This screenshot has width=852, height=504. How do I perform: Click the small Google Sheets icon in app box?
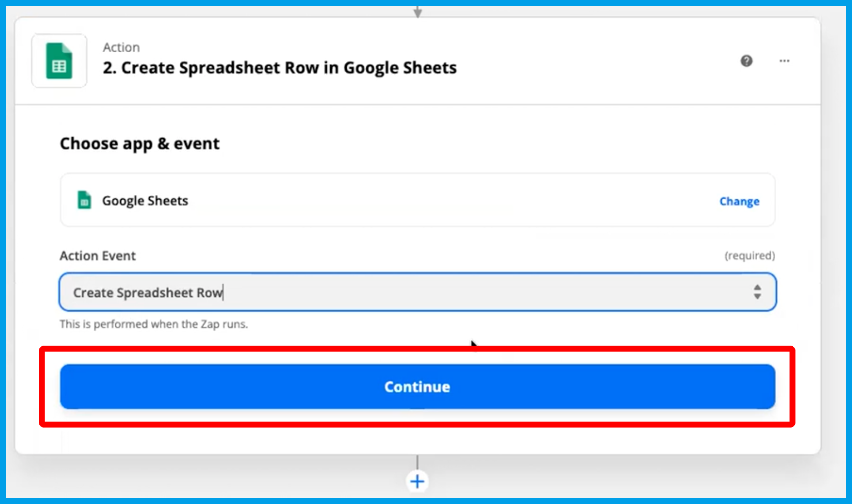point(84,200)
